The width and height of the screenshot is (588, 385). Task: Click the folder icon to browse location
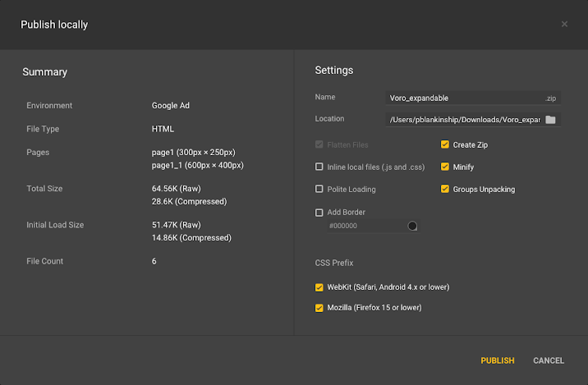pyautogui.click(x=551, y=120)
